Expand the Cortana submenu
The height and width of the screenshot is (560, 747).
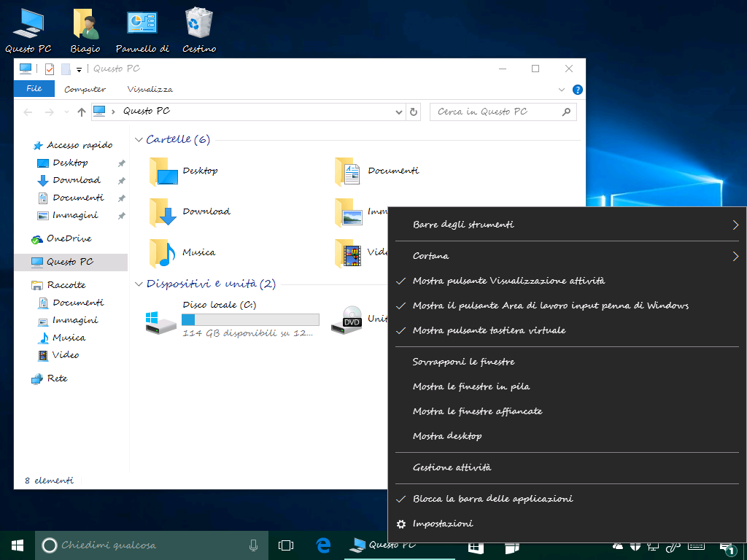(568, 256)
